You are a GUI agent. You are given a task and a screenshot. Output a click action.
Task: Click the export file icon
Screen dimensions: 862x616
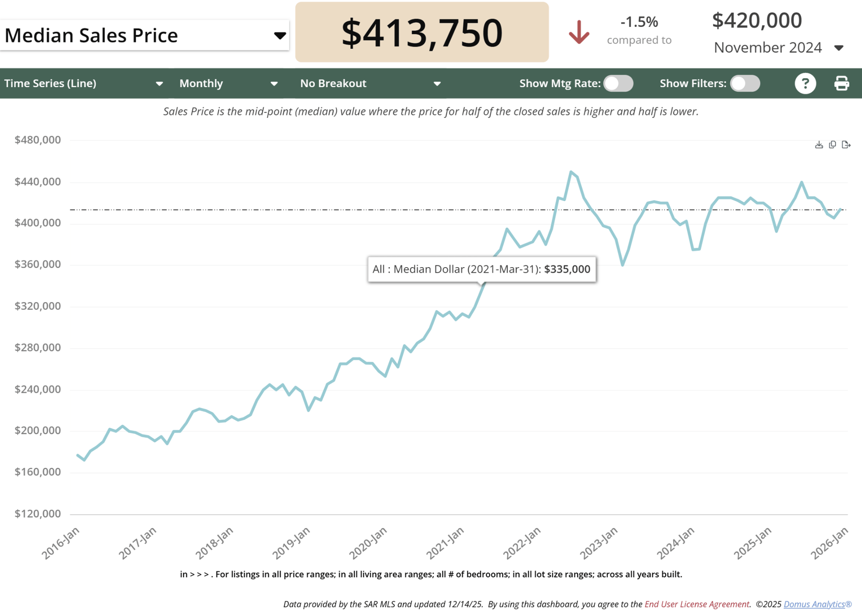coord(846,145)
